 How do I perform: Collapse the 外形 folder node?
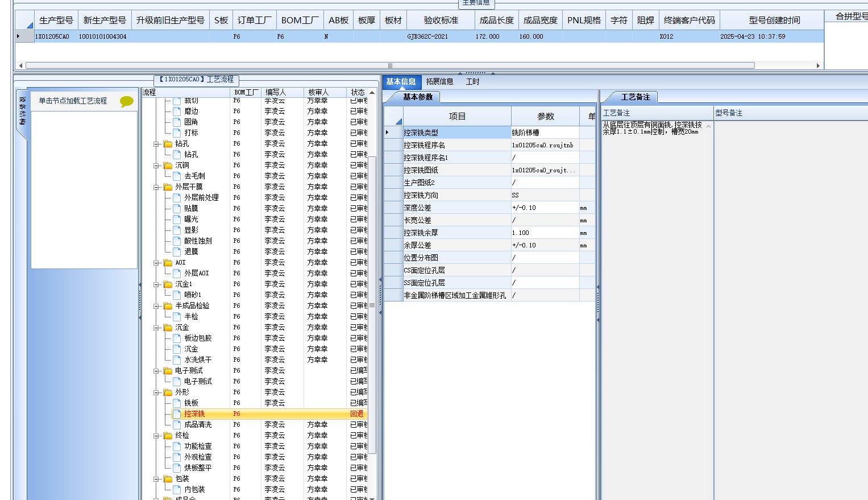(x=156, y=392)
